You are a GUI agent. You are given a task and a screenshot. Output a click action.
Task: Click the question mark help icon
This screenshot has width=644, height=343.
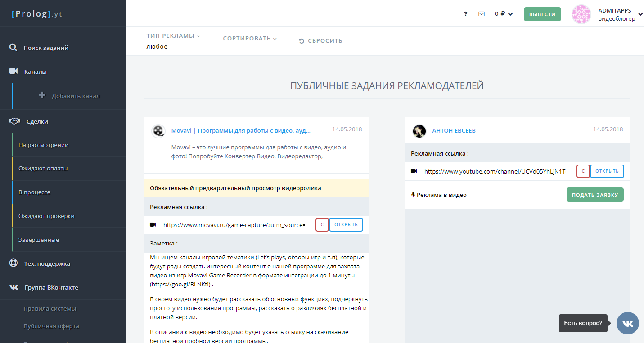point(465,14)
